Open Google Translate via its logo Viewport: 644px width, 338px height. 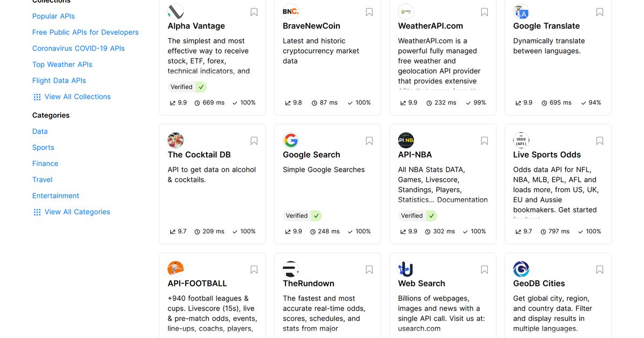pos(522,11)
